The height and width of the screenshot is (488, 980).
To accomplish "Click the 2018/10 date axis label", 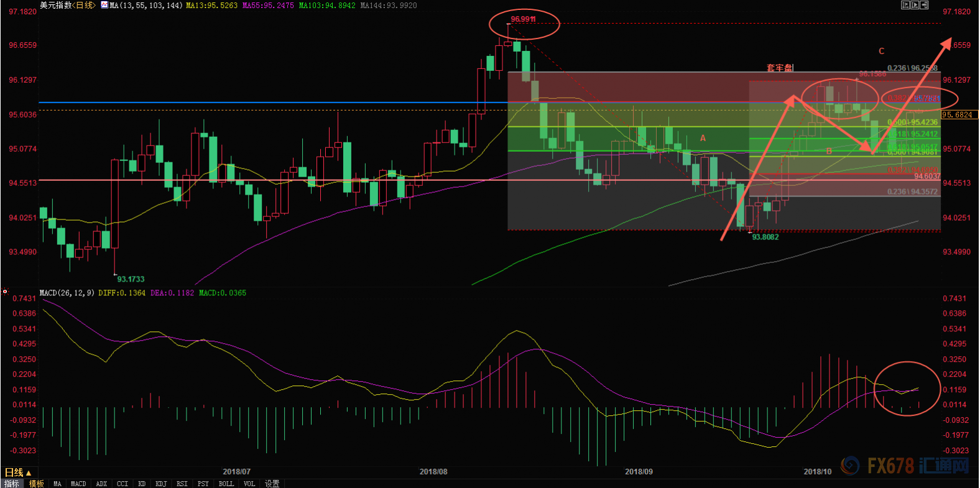I will pos(817,472).
